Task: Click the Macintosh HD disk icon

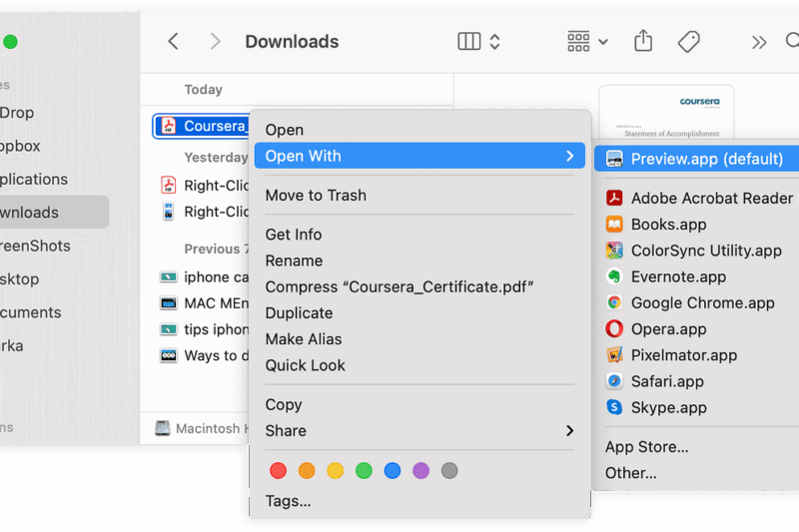Action: 163,428
